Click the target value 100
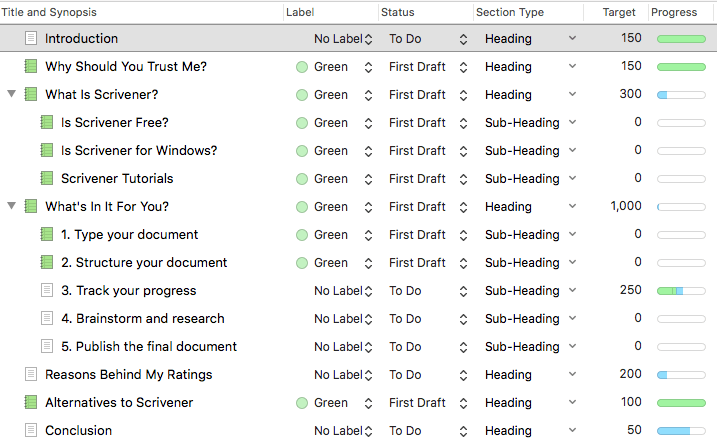This screenshot has height=448, width=717. (x=631, y=402)
